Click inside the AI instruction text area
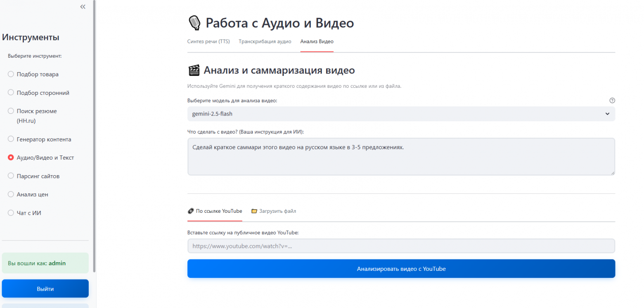 pyautogui.click(x=401, y=156)
